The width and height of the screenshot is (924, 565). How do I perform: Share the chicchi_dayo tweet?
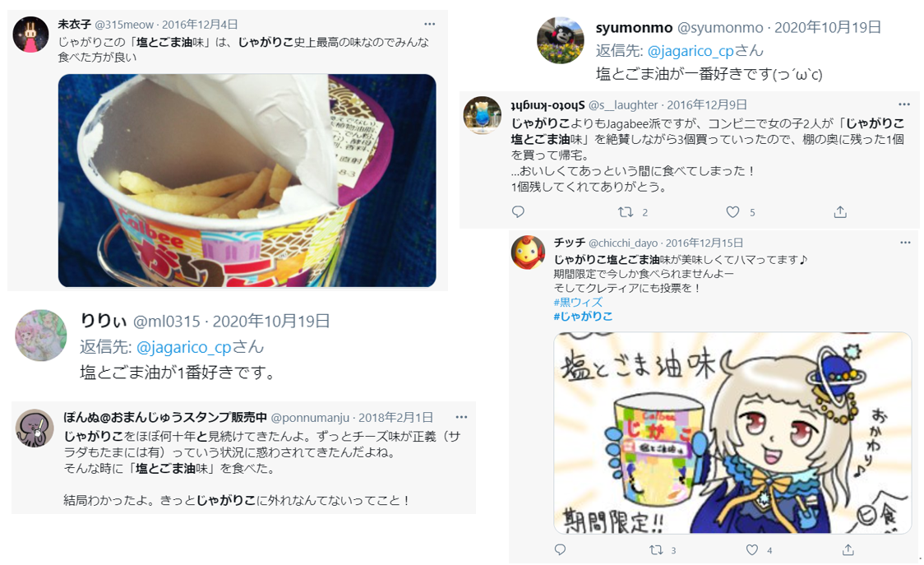click(x=848, y=549)
